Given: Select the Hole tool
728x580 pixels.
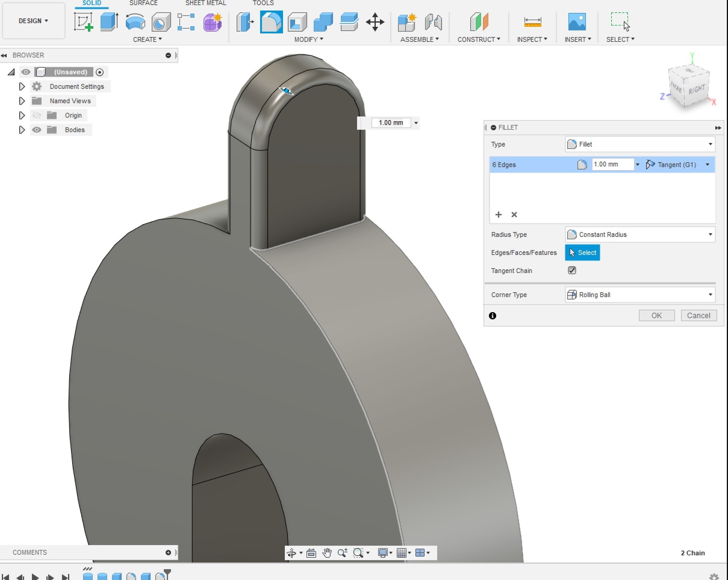Looking at the screenshot, I should 161,22.
